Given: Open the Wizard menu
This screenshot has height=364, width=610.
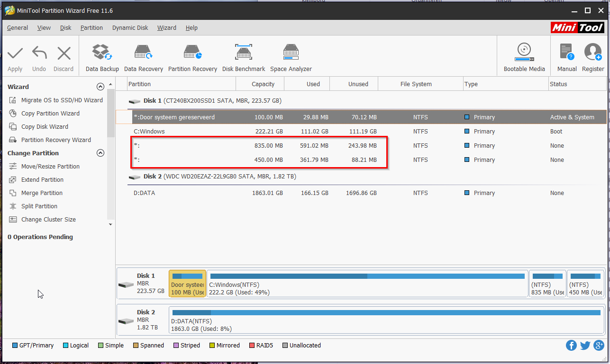Looking at the screenshot, I should pyautogui.click(x=167, y=28).
